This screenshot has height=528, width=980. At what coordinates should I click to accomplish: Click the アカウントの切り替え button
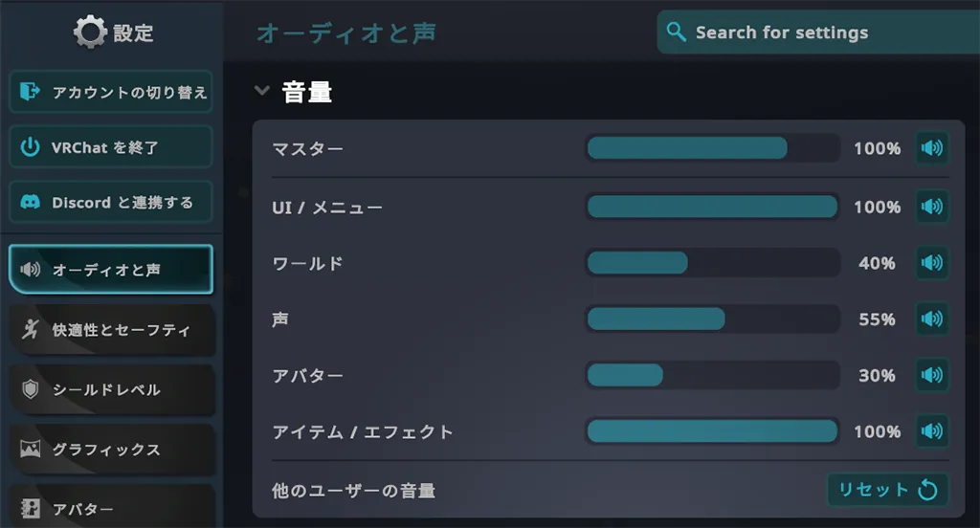click(111, 92)
